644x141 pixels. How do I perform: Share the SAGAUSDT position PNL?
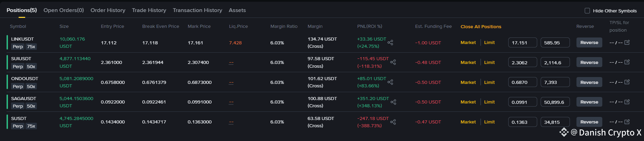pyautogui.click(x=393, y=102)
